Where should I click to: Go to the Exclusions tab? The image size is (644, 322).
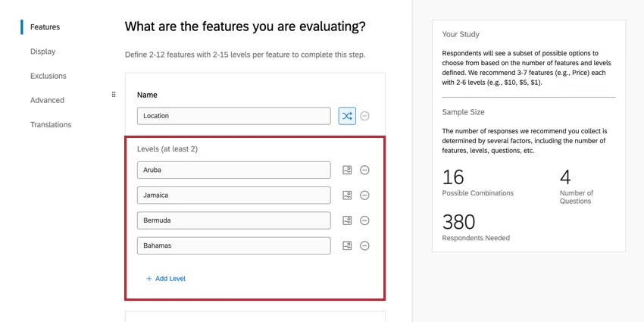(48, 76)
